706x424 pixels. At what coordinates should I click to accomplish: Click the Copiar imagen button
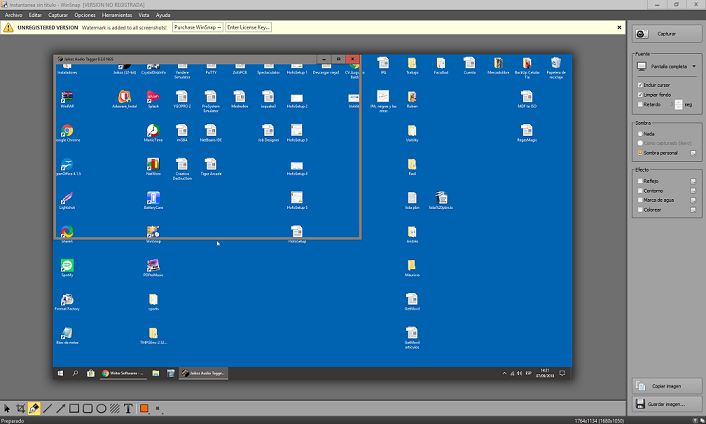pyautogui.click(x=667, y=386)
